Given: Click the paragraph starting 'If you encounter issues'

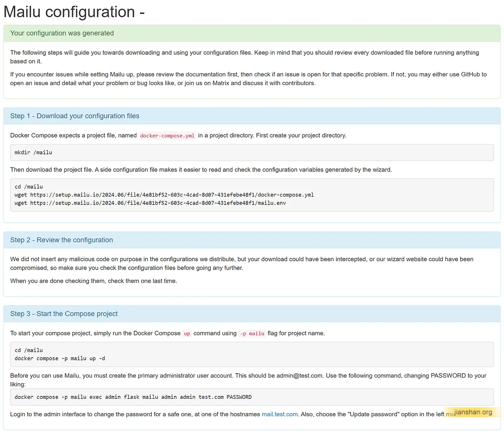Looking at the screenshot, I should pyautogui.click(x=248, y=79).
